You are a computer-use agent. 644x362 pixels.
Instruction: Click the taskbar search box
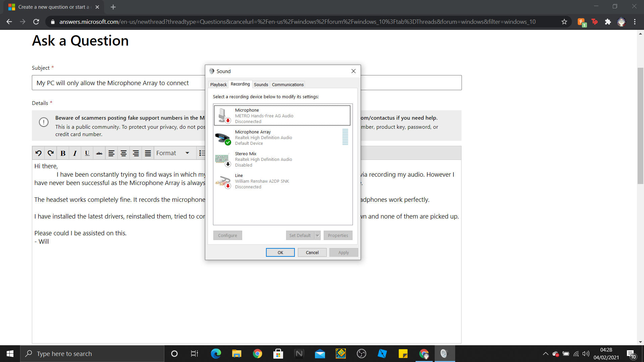[92, 354]
